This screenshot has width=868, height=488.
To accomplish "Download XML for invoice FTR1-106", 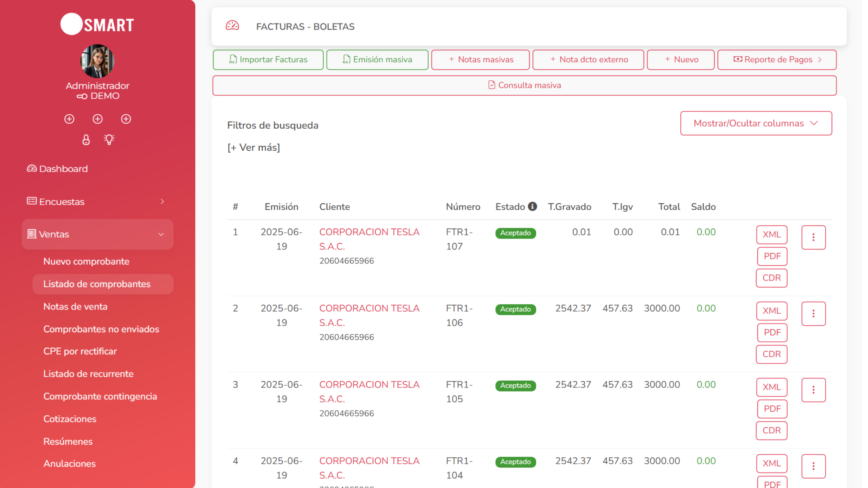I will (x=771, y=311).
